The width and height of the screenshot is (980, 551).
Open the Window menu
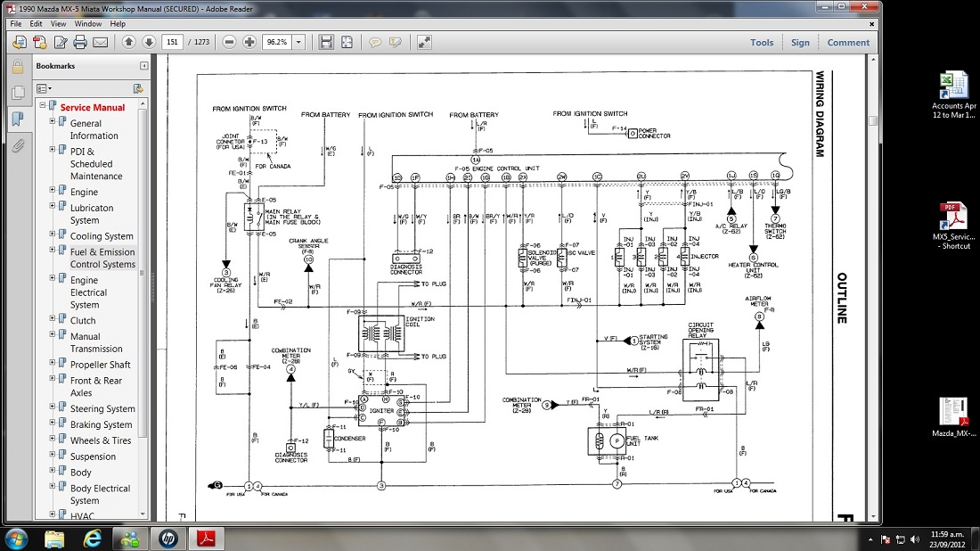(87, 24)
